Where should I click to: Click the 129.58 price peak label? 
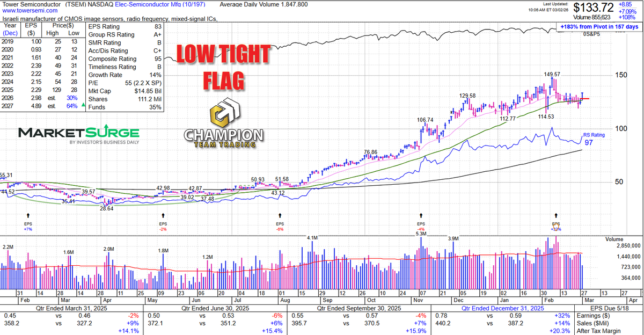(467, 96)
